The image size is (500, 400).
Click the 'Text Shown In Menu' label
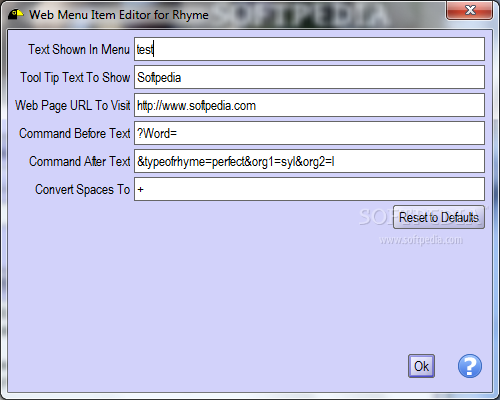(x=79, y=49)
